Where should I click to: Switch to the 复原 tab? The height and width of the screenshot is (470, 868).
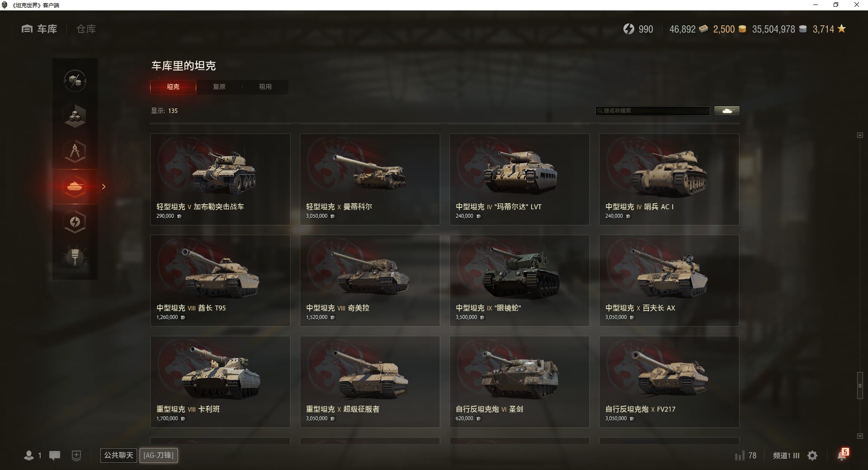click(x=219, y=87)
